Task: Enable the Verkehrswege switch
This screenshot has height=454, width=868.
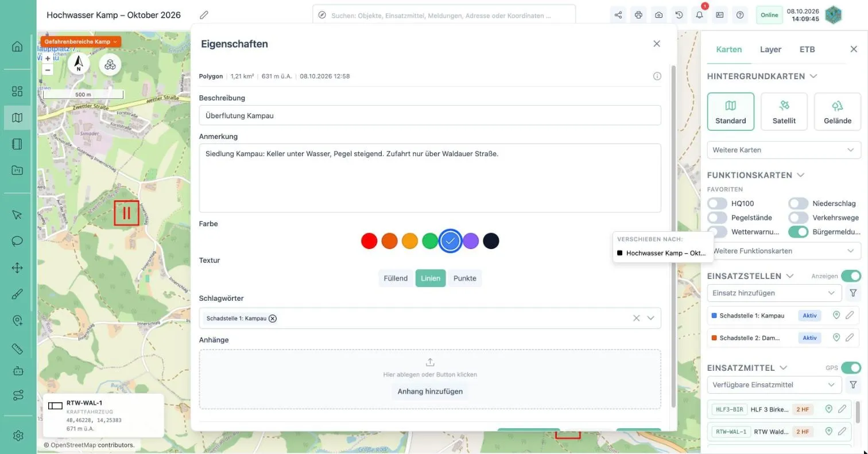Action: pos(798,218)
